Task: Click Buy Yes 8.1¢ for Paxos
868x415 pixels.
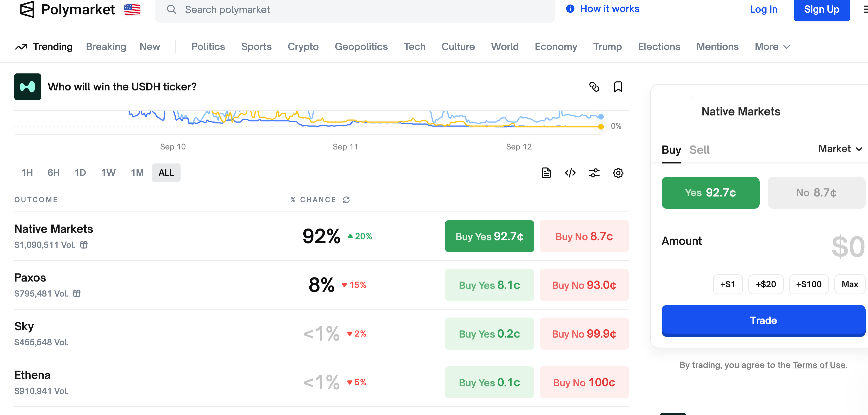Action: 489,285
